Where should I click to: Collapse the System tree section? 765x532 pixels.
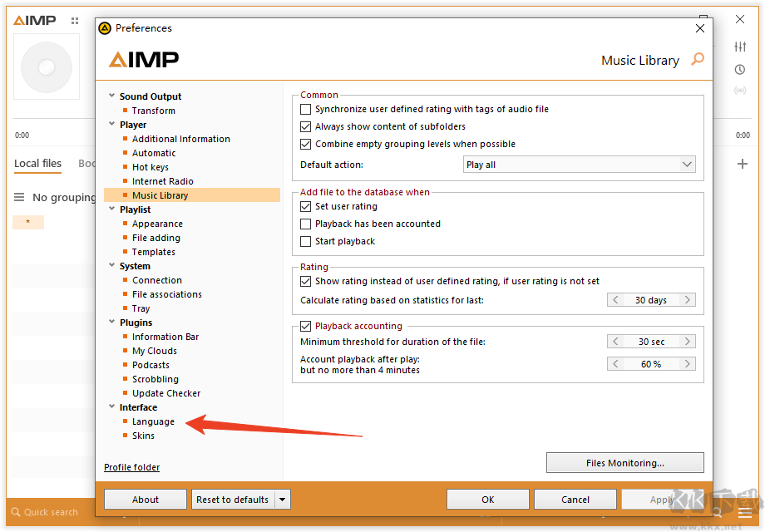tap(111, 265)
